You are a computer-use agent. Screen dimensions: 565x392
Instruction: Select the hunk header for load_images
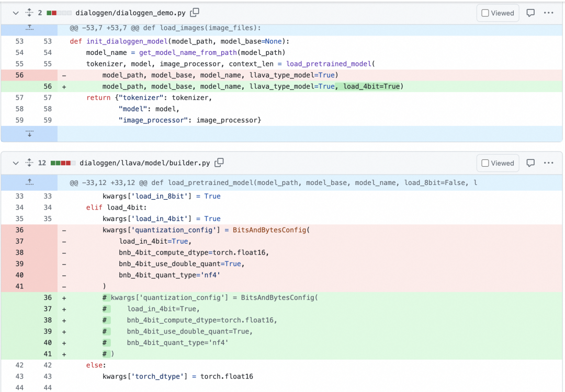pos(165,28)
